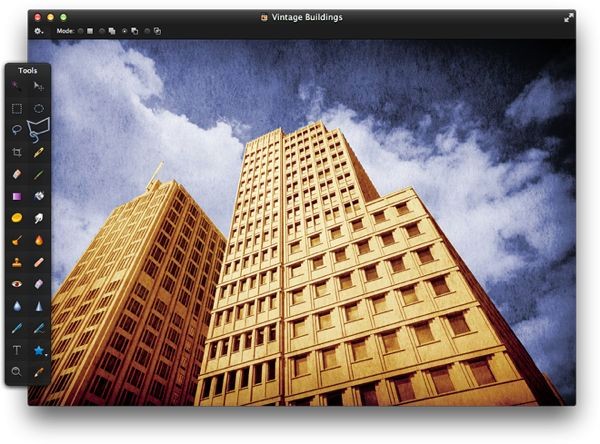Choose the Sharpen cone tool

(x=39, y=306)
